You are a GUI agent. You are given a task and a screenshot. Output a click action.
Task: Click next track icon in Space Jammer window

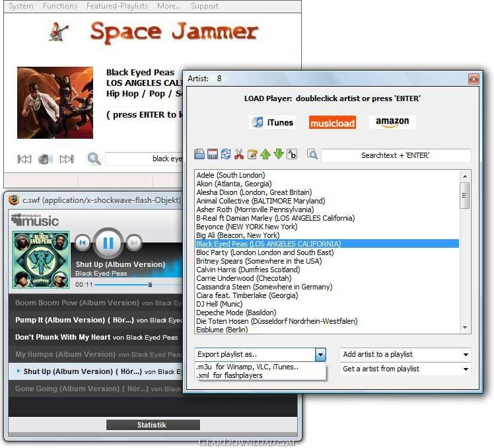click(67, 159)
